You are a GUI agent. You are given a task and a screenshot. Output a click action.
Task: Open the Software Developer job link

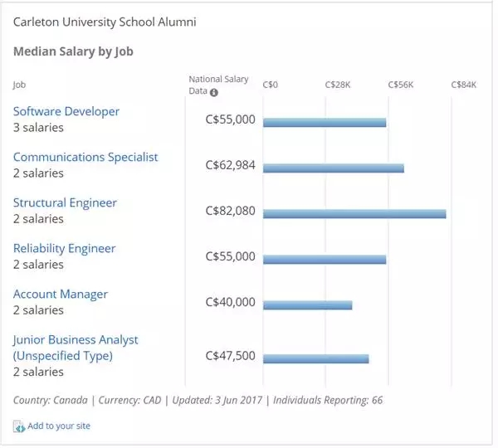(x=66, y=111)
